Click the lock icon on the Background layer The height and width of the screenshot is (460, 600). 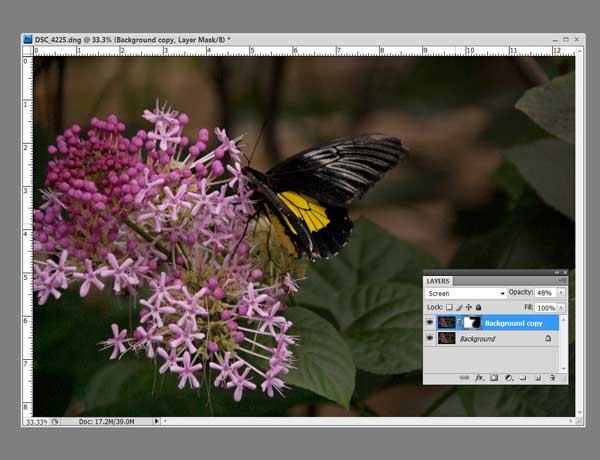[548, 338]
